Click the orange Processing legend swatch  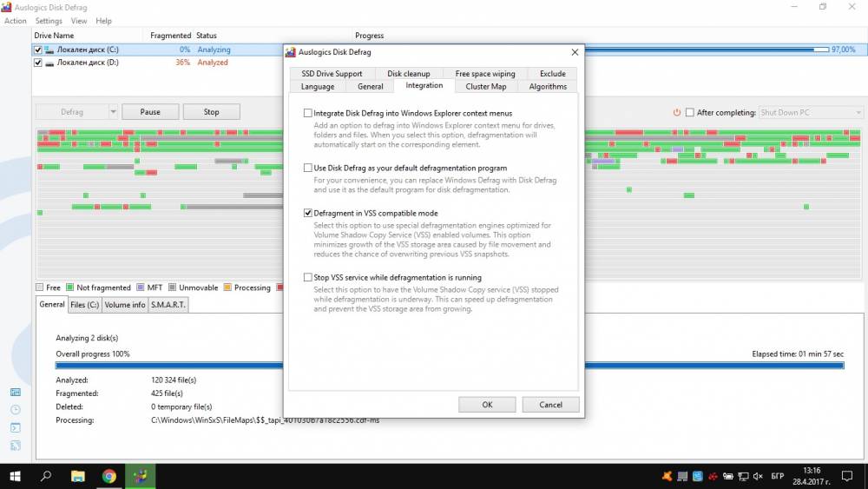coord(227,287)
